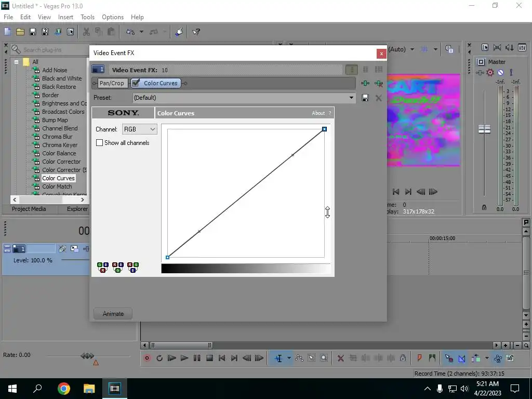Screen dimensions: 532x399
Task: Delete preset with the X icon
Action: [379, 98]
